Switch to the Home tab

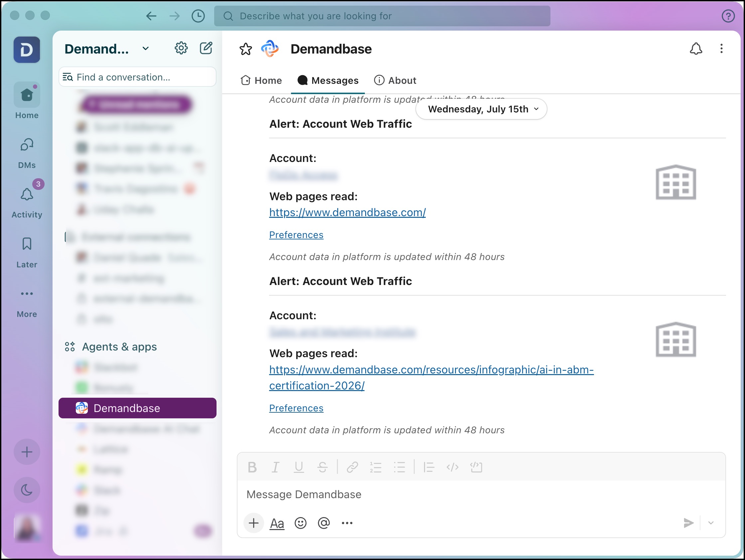tap(261, 80)
